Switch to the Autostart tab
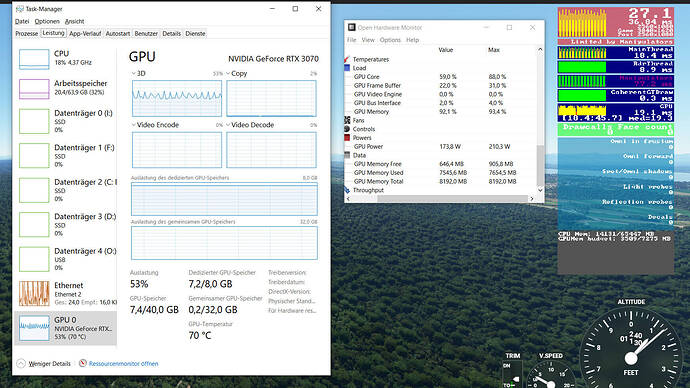The width and height of the screenshot is (690, 388). point(117,33)
